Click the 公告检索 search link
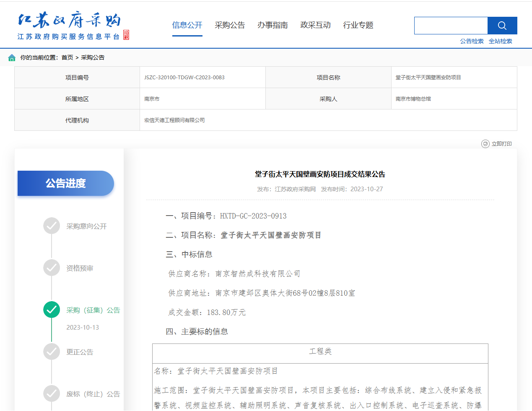Viewport: 532px width, 411px height. click(472, 41)
